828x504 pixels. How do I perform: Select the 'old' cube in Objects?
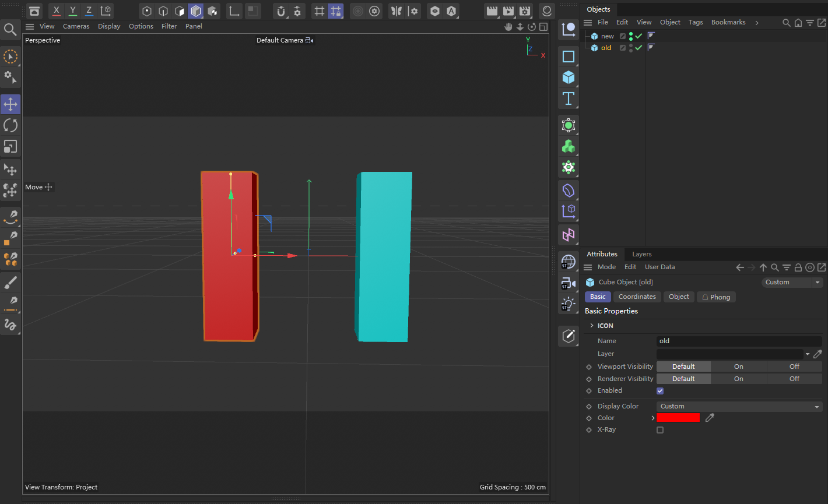606,48
